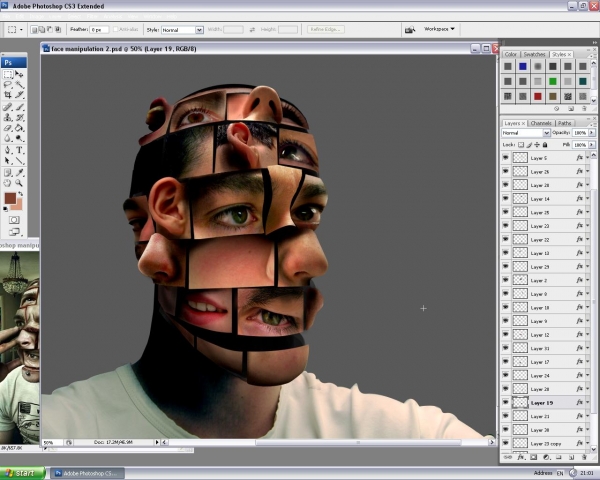This screenshot has height=480, width=600.
Task: Select the Magic Wand tool
Action: coord(19,85)
